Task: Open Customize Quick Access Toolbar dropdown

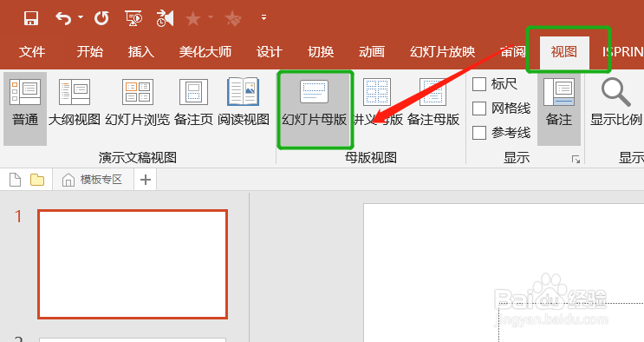Action: pos(263,17)
